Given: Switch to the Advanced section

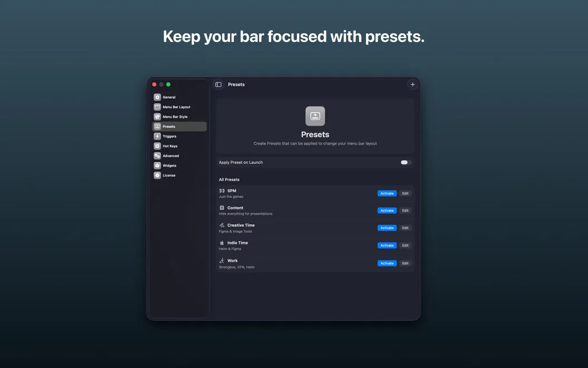Looking at the screenshot, I should point(179,156).
